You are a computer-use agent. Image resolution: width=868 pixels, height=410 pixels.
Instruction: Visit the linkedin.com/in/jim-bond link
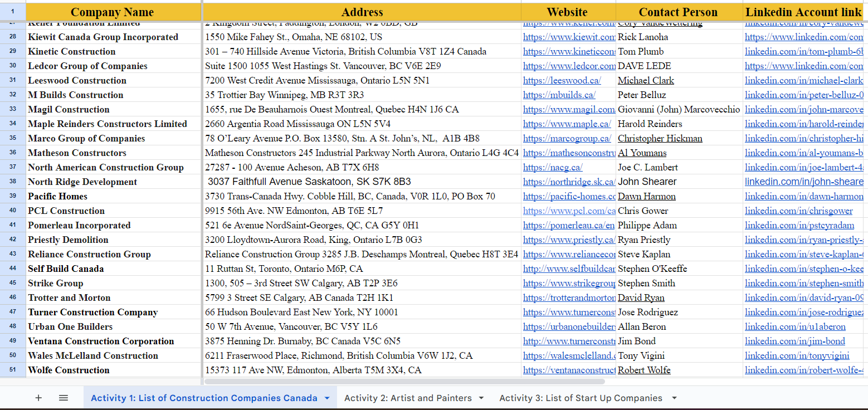[795, 341]
